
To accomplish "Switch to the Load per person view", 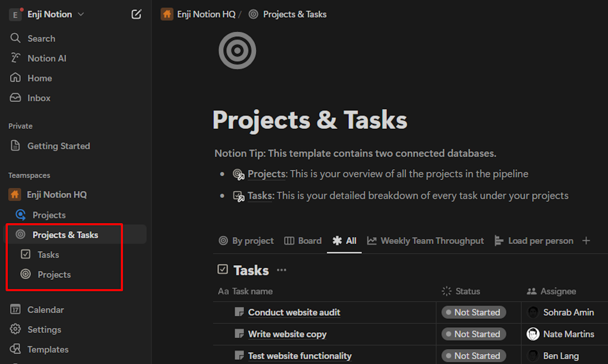I will point(533,241).
